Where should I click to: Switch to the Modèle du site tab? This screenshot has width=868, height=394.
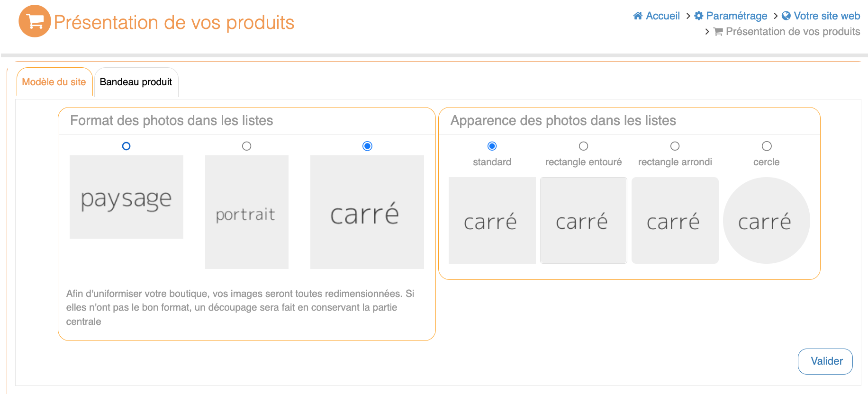coord(54,82)
